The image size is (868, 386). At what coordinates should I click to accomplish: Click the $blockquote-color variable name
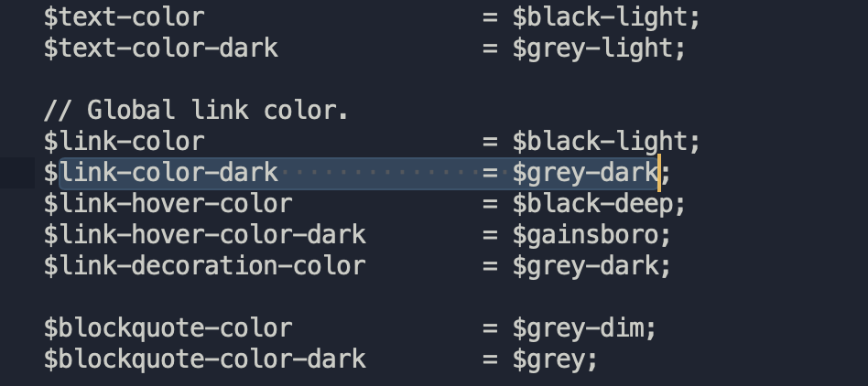tap(168, 328)
